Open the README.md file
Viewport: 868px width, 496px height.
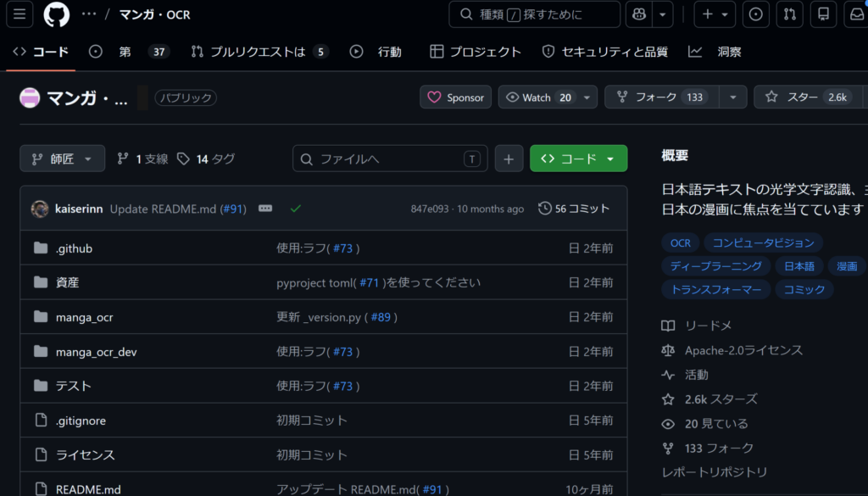88,489
